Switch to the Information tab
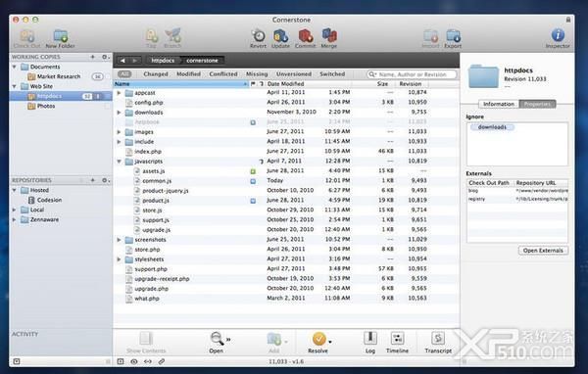The image size is (588, 374). pyautogui.click(x=499, y=104)
